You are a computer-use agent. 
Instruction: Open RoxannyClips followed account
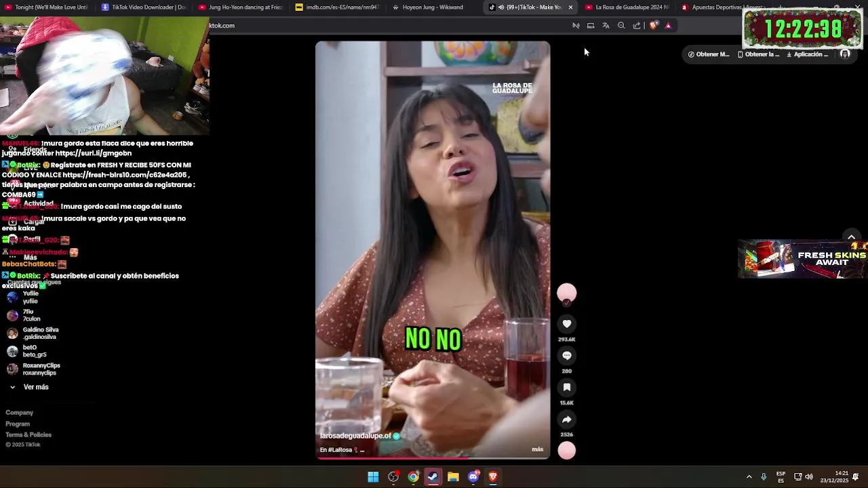tap(33, 369)
